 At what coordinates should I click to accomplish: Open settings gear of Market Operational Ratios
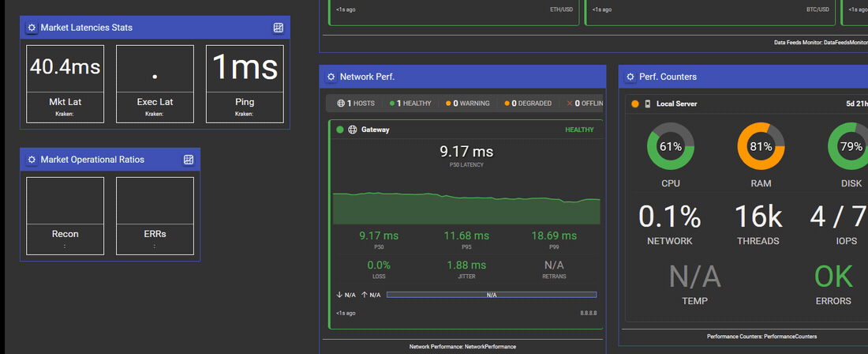[32, 160]
